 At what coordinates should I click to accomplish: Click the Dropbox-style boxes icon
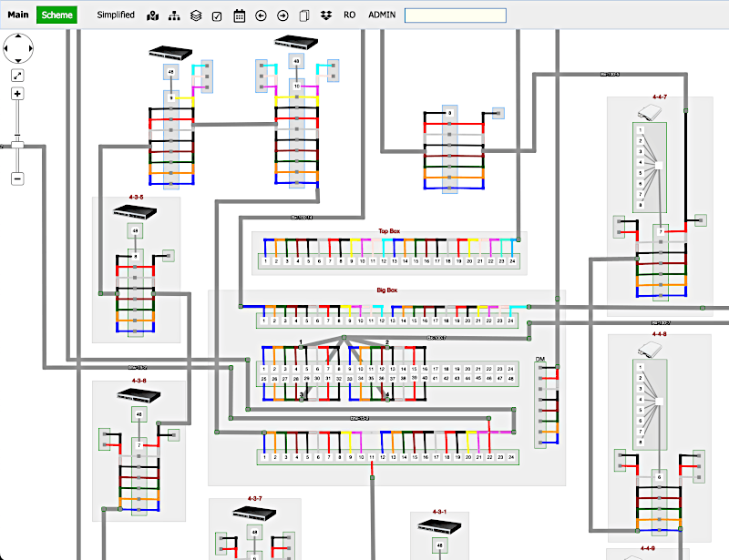[325, 15]
